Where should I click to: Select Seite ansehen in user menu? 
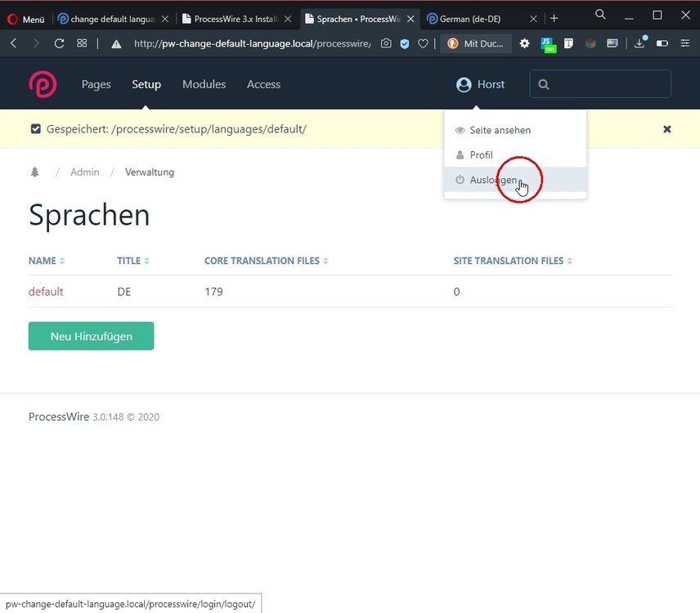pos(500,130)
